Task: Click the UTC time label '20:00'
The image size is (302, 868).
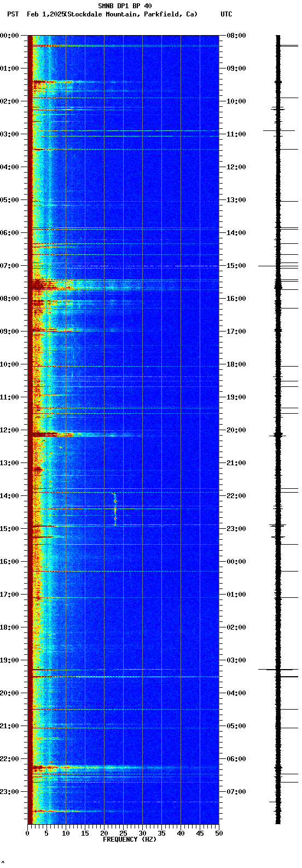Action: [x=236, y=430]
